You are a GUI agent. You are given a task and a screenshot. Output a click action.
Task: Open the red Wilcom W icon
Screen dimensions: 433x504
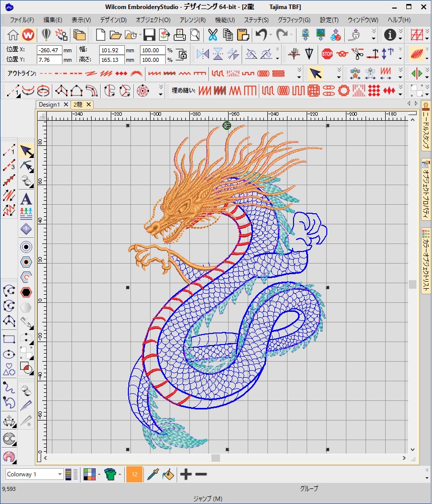click(x=28, y=35)
